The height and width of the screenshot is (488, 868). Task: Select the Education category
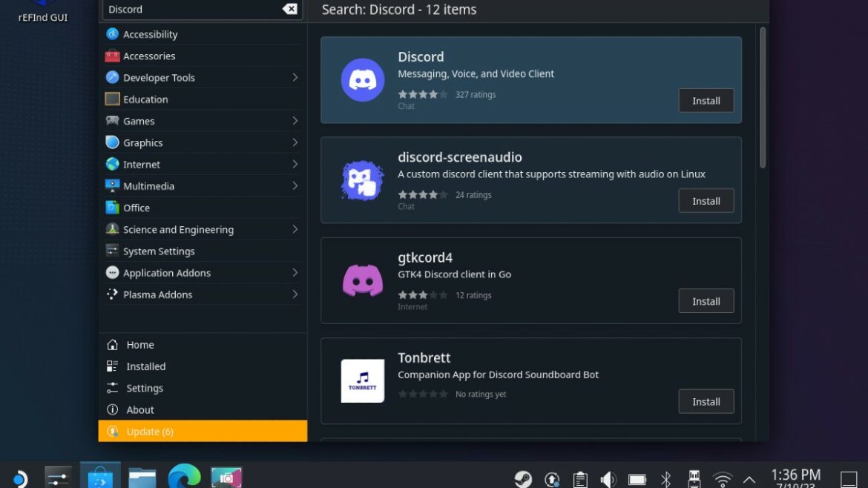click(202, 99)
